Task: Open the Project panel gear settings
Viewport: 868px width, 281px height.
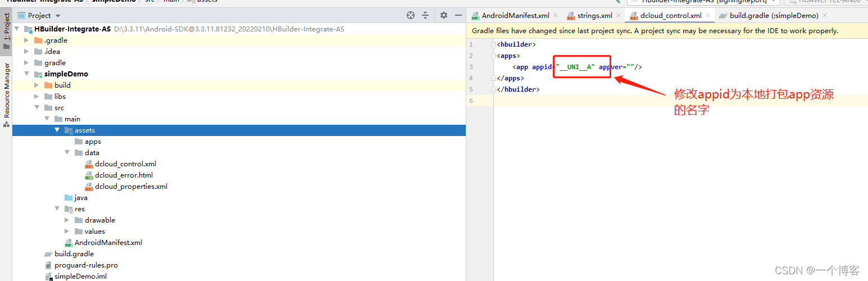Action: pyautogui.click(x=444, y=15)
